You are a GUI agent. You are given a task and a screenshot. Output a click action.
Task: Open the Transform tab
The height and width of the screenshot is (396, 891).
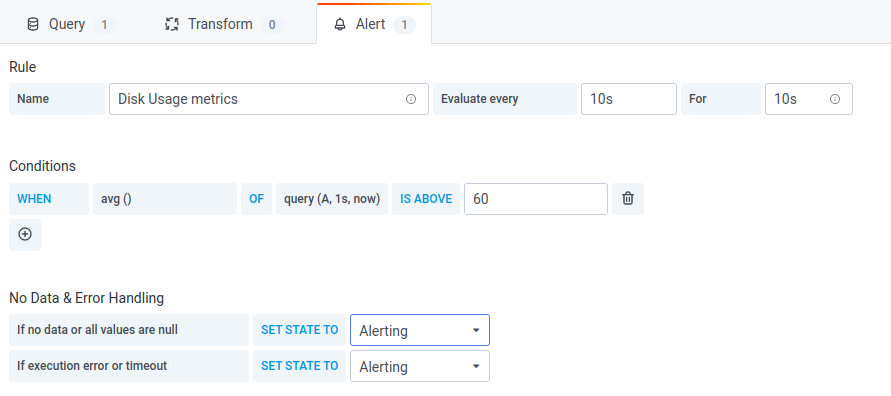223,24
